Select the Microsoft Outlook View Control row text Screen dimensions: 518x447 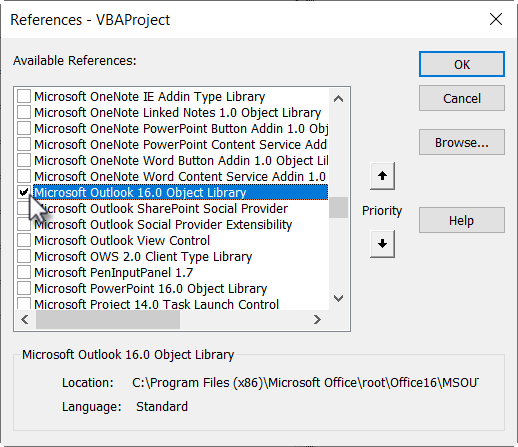point(122,241)
